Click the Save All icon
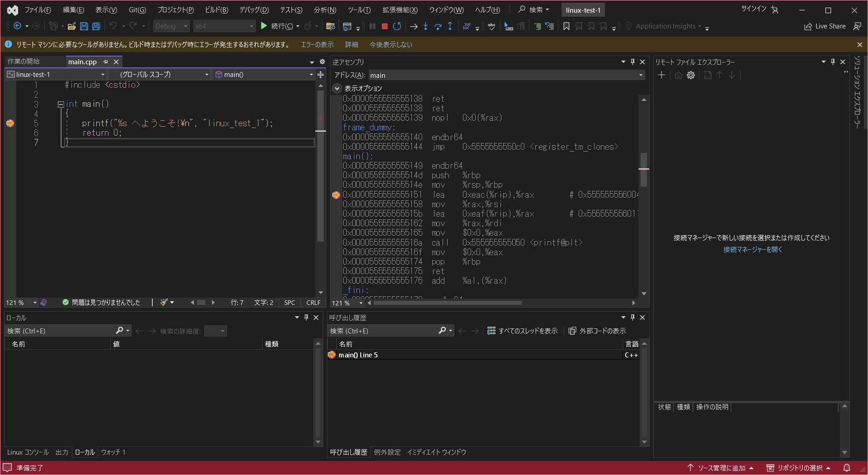 (x=96, y=26)
